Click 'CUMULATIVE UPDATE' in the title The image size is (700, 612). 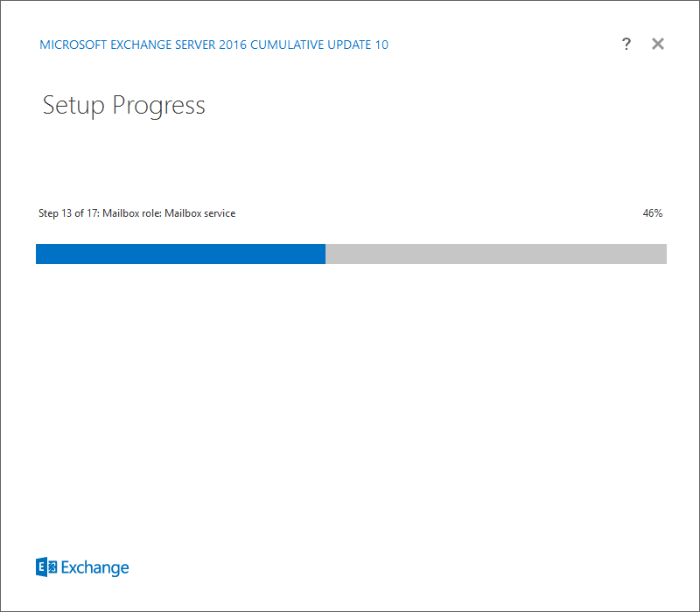coord(311,45)
